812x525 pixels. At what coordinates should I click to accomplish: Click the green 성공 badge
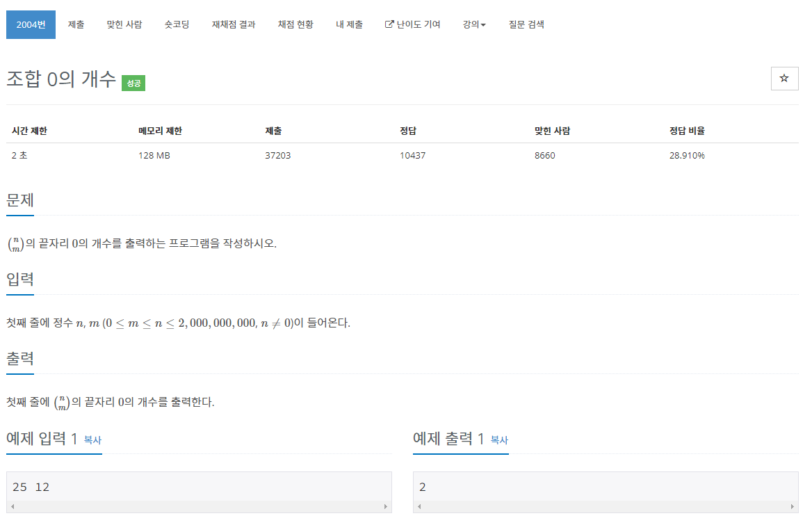click(133, 83)
